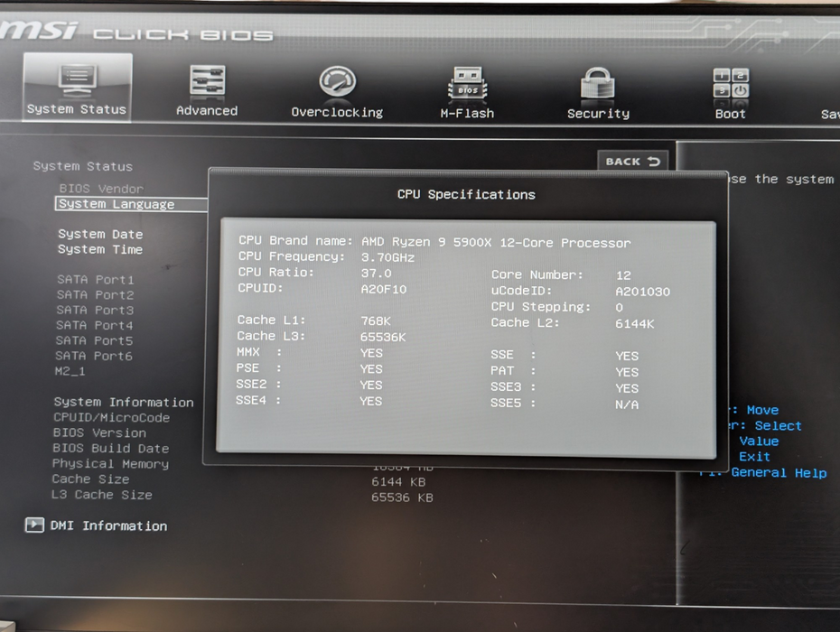This screenshot has height=632, width=840.
Task: Select the SATA Port1 entry
Action: [x=96, y=280]
